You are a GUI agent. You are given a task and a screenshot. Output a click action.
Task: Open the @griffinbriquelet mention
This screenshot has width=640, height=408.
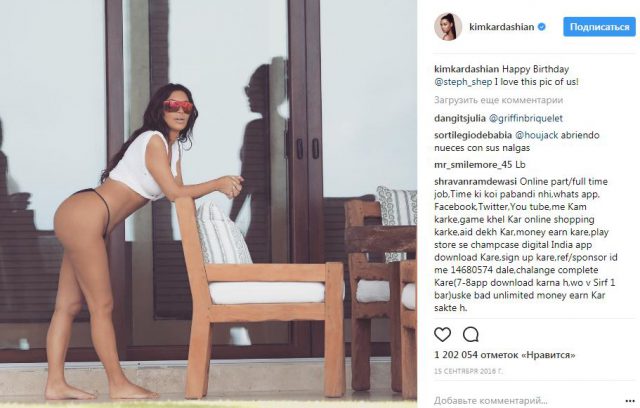(x=526, y=118)
